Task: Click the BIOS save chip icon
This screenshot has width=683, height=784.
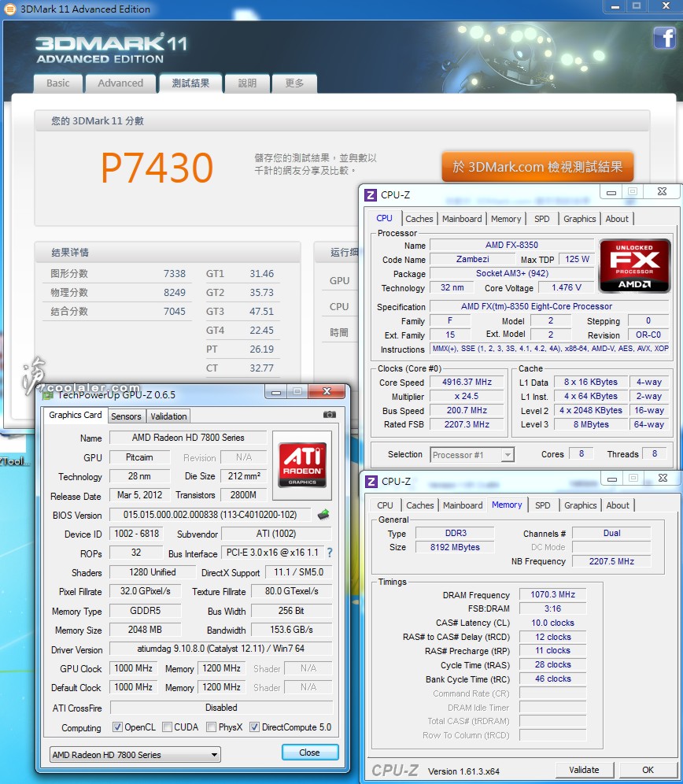Action: [x=323, y=515]
